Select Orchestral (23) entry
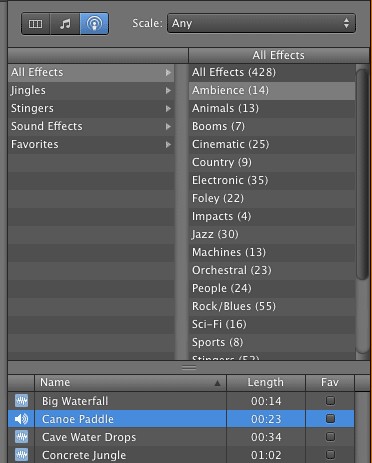This screenshot has width=372, height=463. (272, 270)
